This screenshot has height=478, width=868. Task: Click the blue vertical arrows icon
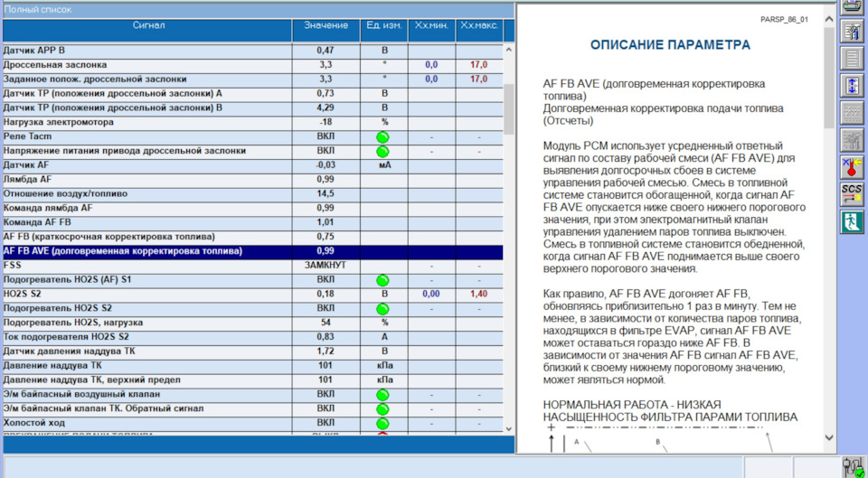pos(852,86)
